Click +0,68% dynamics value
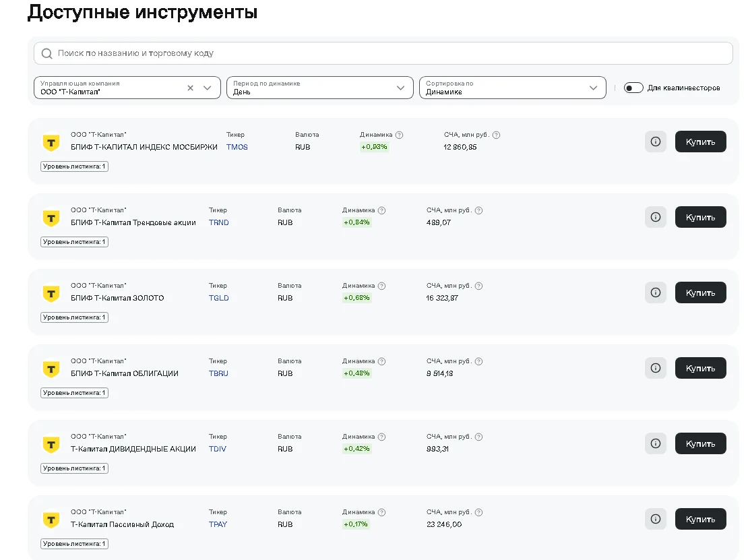This screenshot has width=748, height=560. pyautogui.click(x=357, y=298)
